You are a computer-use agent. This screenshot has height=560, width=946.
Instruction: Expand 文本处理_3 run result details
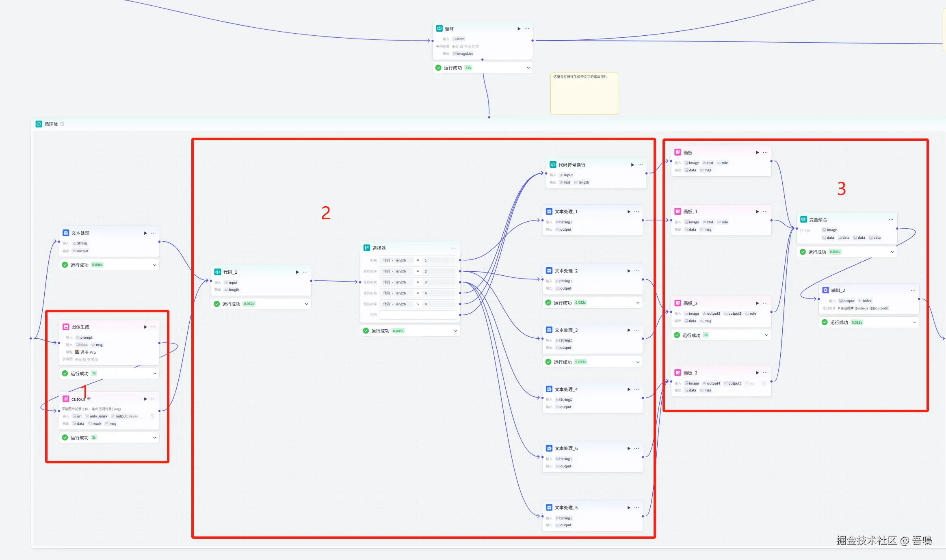coord(638,362)
